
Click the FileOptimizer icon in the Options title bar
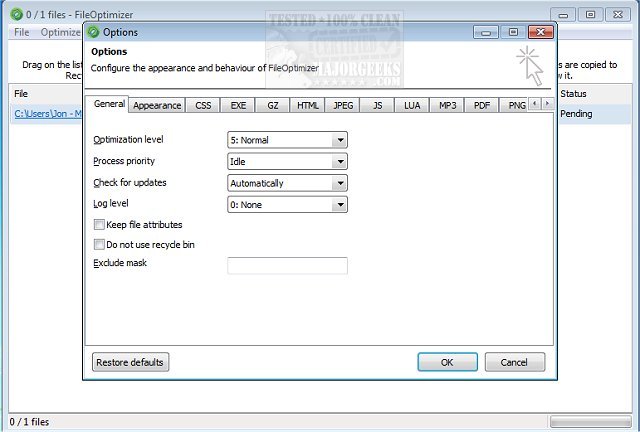pyautogui.click(x=93, y=32)
